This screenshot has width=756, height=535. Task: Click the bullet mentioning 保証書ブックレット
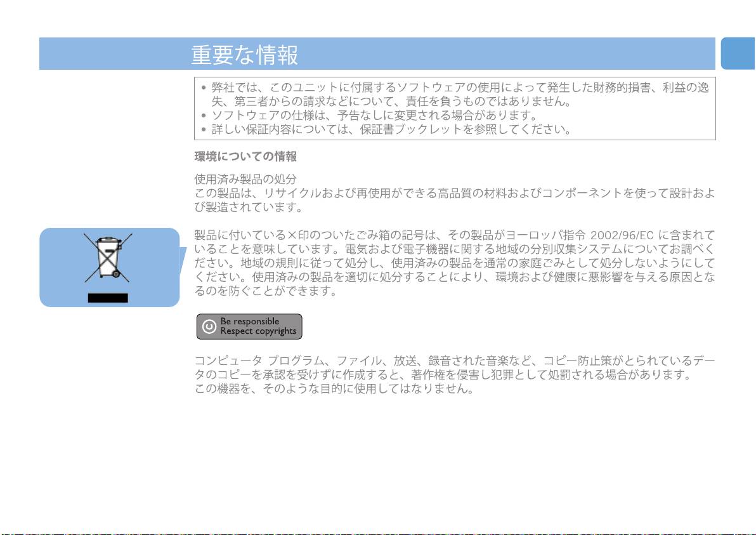[x=391, y=130]
